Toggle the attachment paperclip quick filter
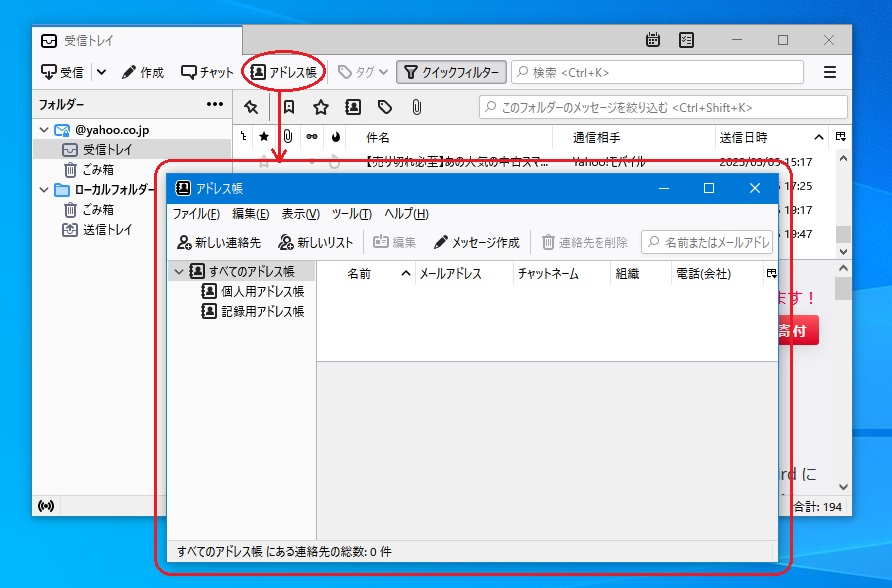This screenshot has height=588, width=892. pos(417,107)
